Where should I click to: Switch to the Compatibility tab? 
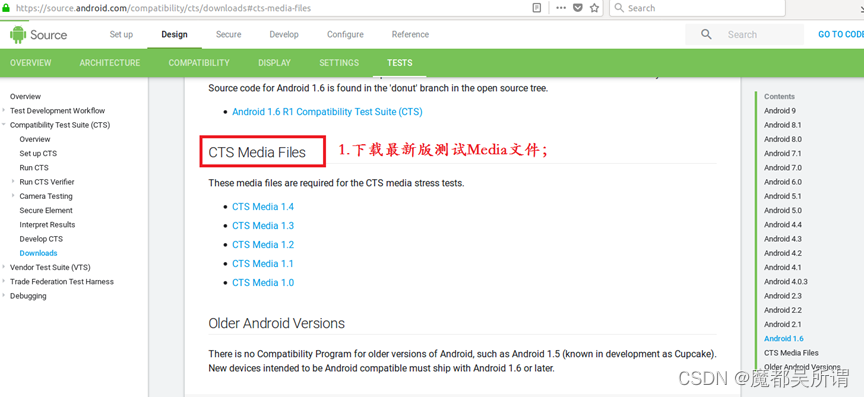199,63
